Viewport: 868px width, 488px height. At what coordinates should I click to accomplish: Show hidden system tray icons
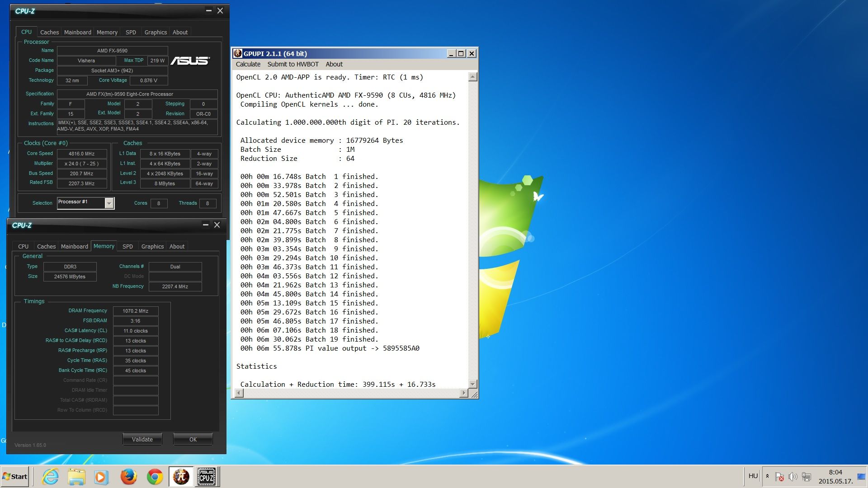767,476
